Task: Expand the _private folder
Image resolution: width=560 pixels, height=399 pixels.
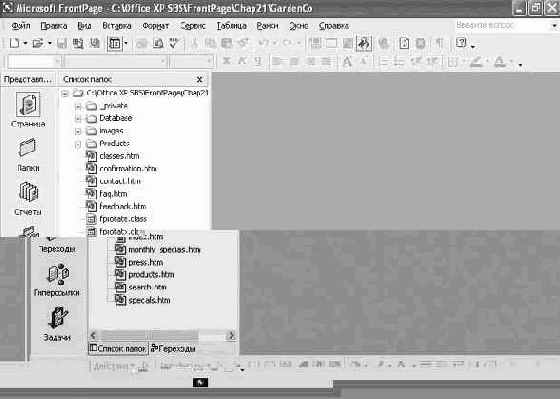Action: (78, 106)
